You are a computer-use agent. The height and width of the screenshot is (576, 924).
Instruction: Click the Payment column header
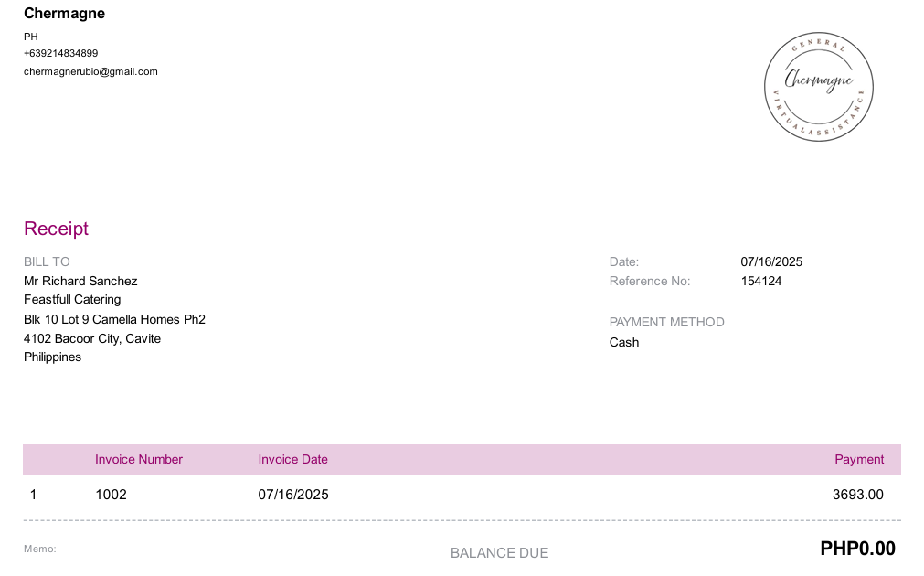click(859, 459)
